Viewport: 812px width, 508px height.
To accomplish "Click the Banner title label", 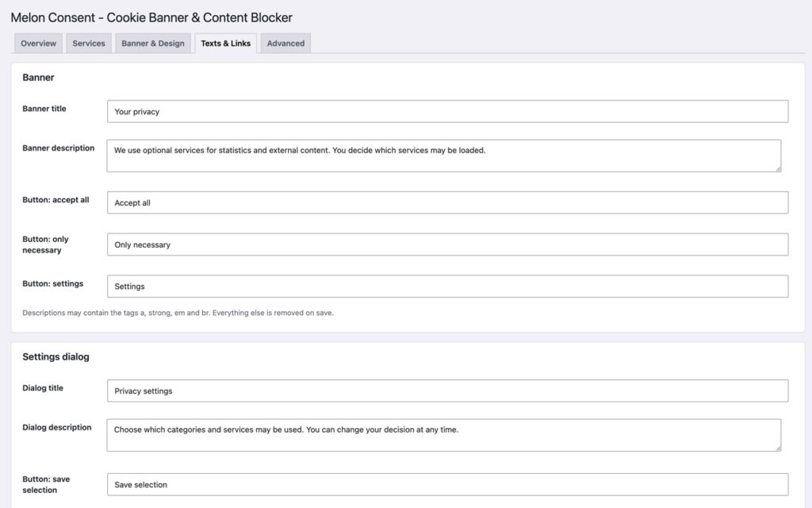I will pyautogui.click(x=44, y=108).
